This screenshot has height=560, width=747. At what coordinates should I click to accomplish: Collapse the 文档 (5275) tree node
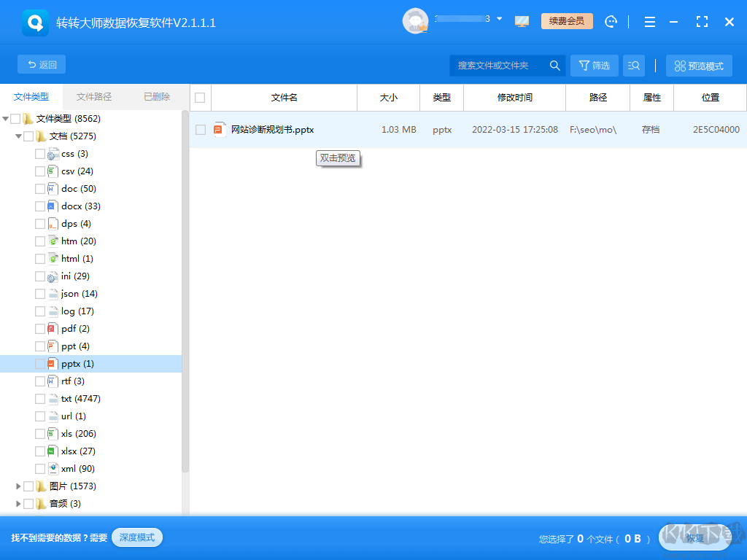pyautogui.click(x=18, y=136)
